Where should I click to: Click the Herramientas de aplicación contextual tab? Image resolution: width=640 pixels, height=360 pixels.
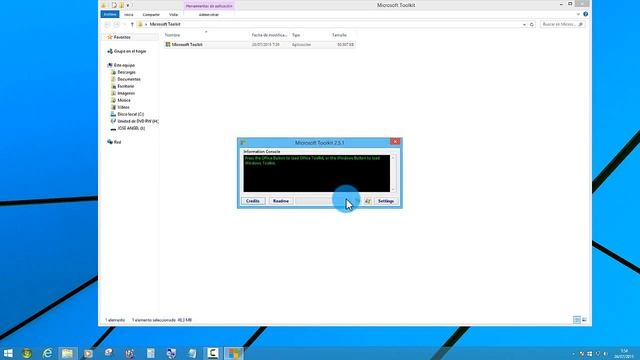(x=209, y=6)
